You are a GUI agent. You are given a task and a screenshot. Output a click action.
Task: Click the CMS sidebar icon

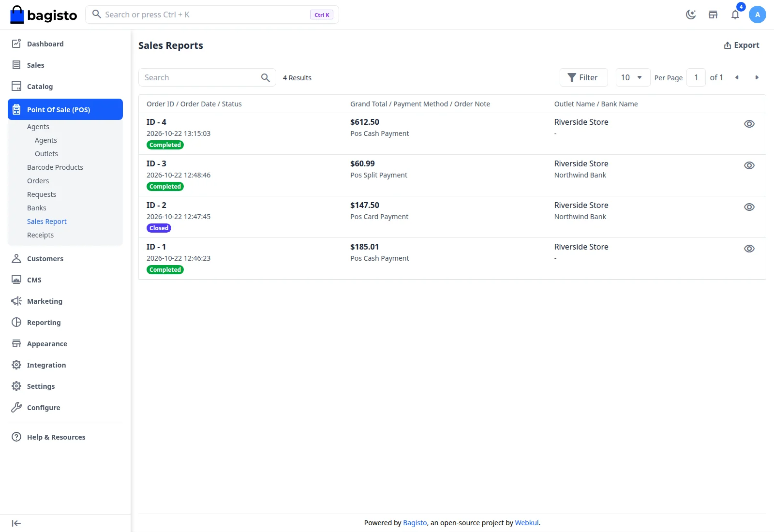point(16,280)
